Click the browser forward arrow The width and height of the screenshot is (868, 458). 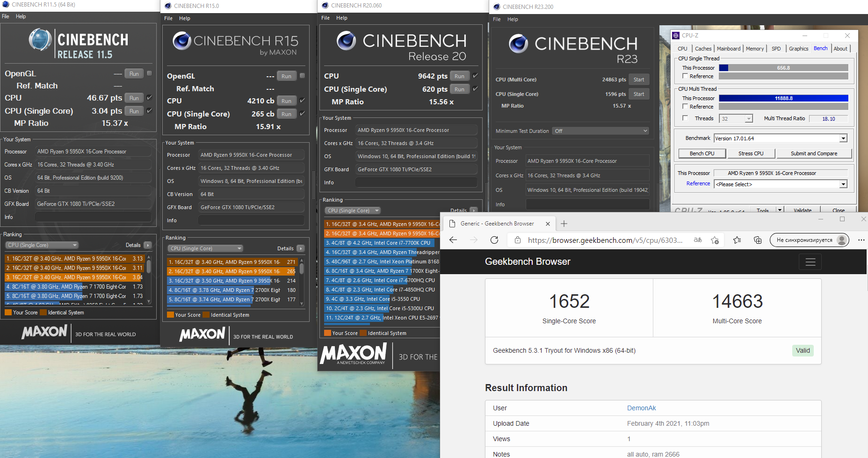pos(474,240)
